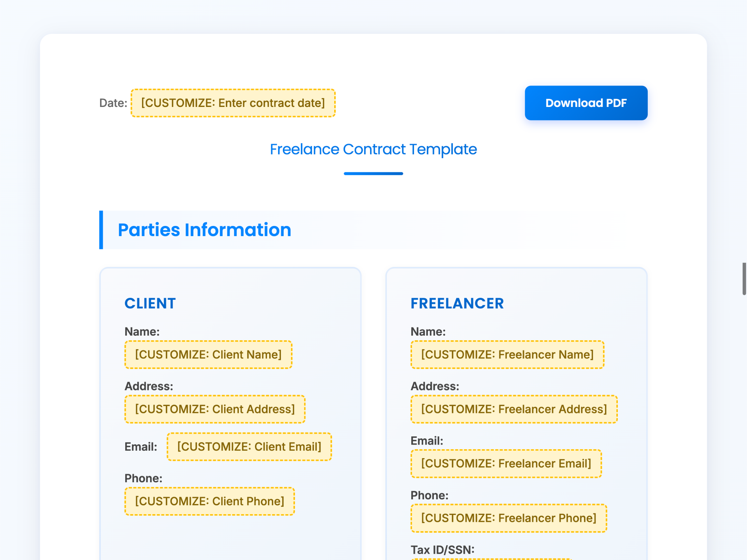The image size is (747, 560).
Task: Click the Parties Information heading
Action: tap(204, 230)
